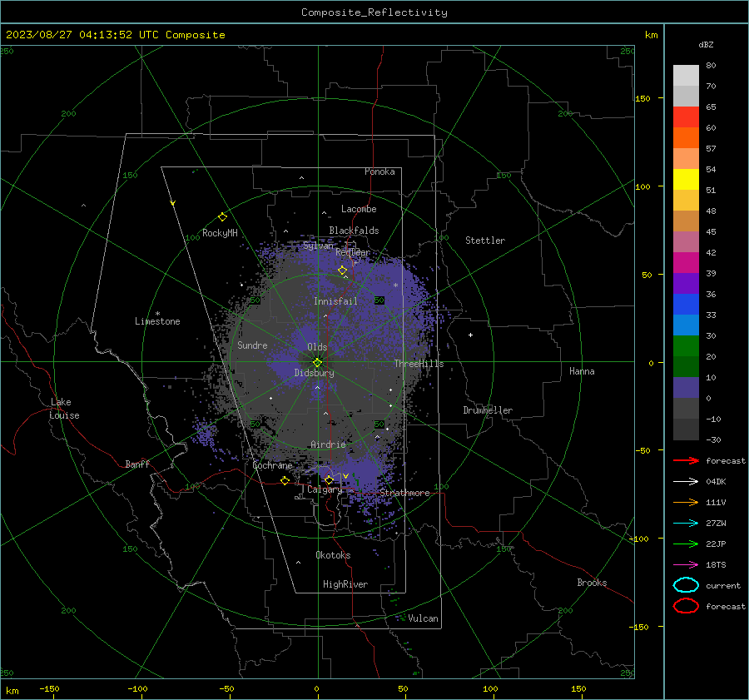Click the orange 111V arrow icon
The width and height of the screenshot is (749, 700).
tap(686, 502)
